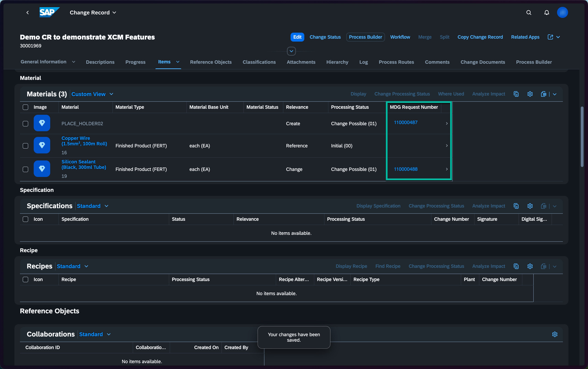The width and height of the screenshot is (588, 369).
Task: Select all materials with header checkbox
Action: [x=25, y=107]
